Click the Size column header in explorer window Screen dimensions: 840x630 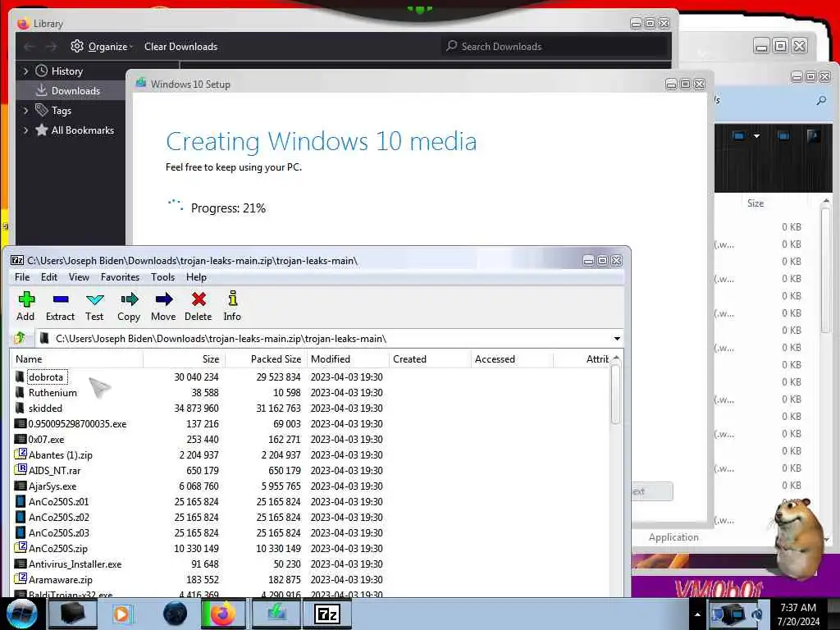756,203
